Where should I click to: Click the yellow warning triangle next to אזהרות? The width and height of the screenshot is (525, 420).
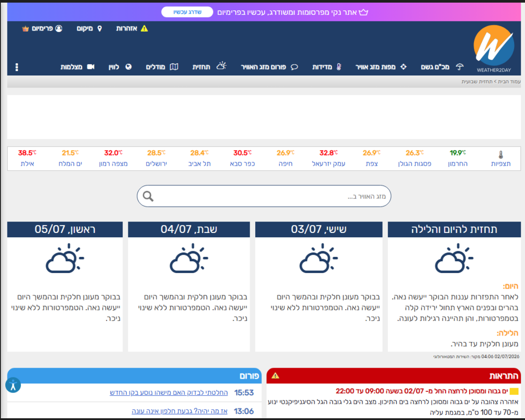[x=144, y=28]
